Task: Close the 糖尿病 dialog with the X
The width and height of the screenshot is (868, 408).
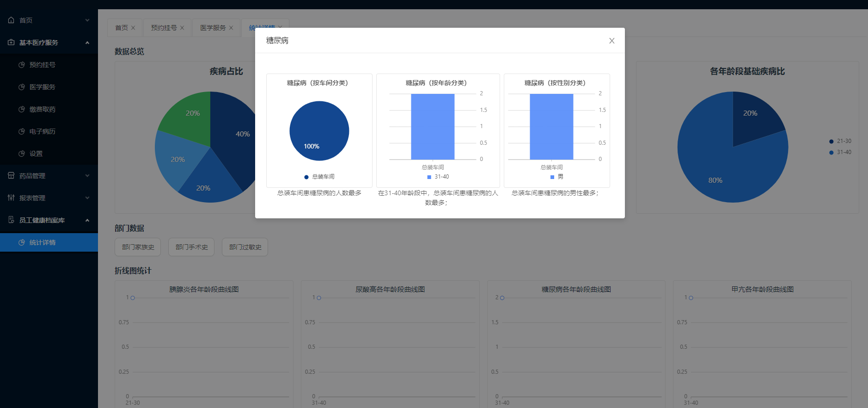Action: coord(611,41)
